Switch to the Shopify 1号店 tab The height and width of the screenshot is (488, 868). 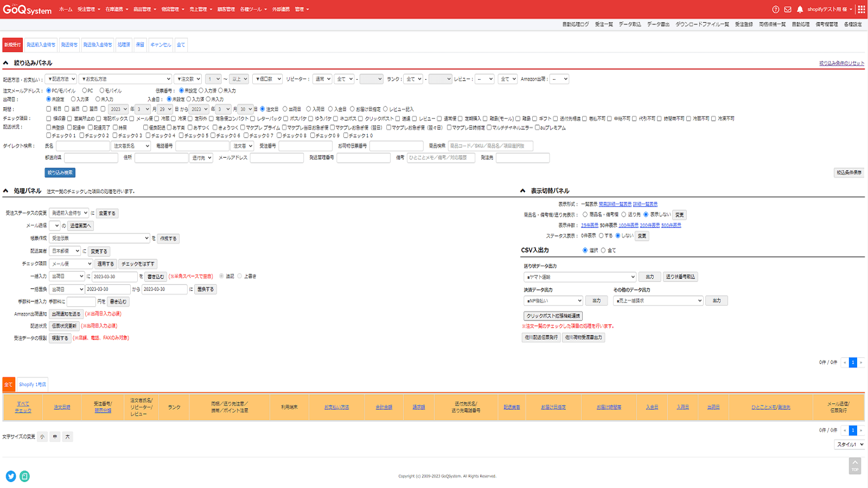[32, 384]
